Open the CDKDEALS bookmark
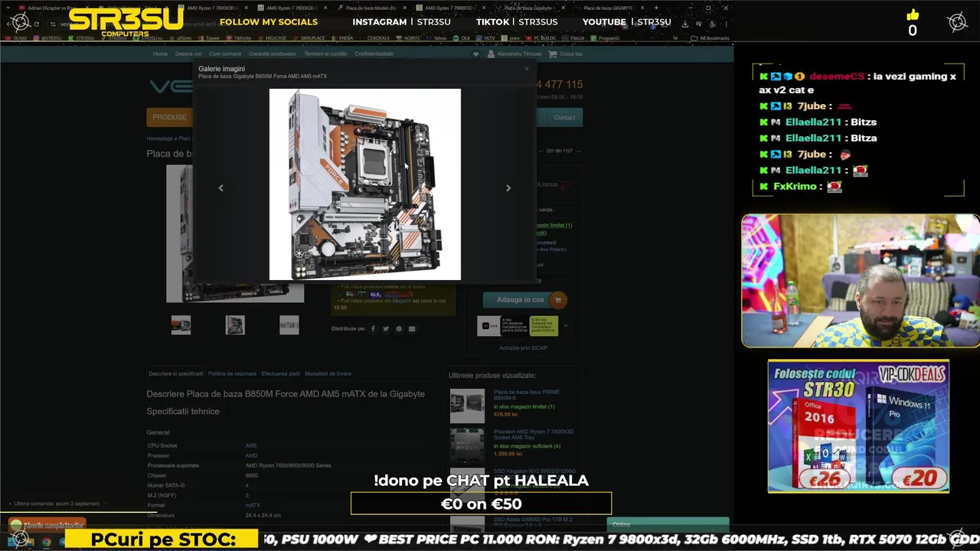The image size is (980, 551). [377, 37]
